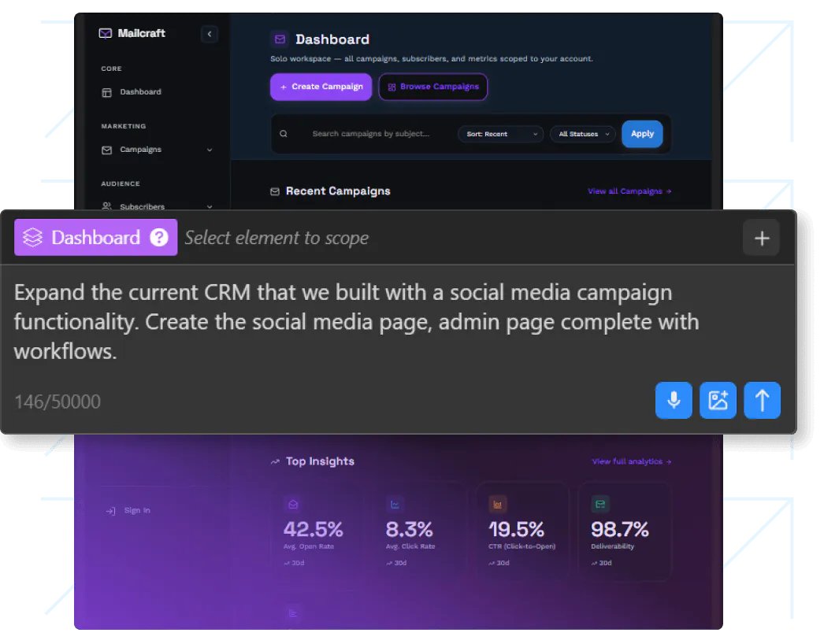Viewport: 824px width, 644px height.
Task: Click the Create Campaign button
Action: pos(321,87)
